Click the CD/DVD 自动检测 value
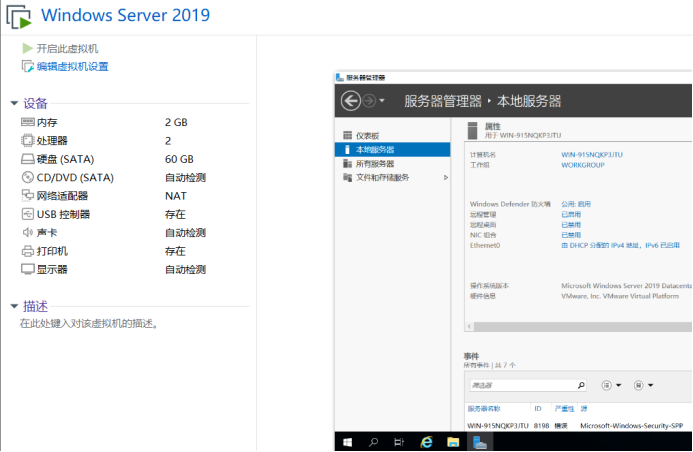 [185, 178]
